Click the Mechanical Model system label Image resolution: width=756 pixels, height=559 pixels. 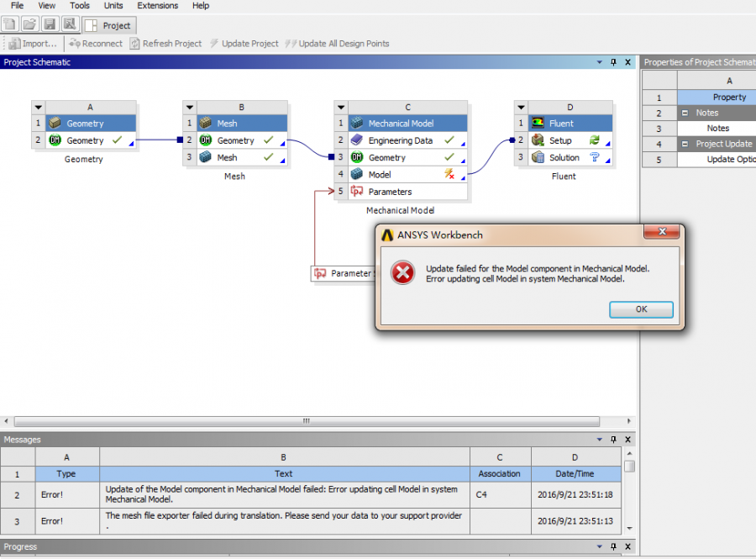[400, 210]
